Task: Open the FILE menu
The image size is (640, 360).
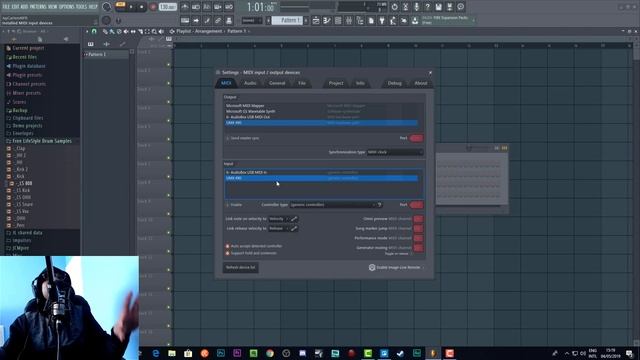Action: pos(6,7)
